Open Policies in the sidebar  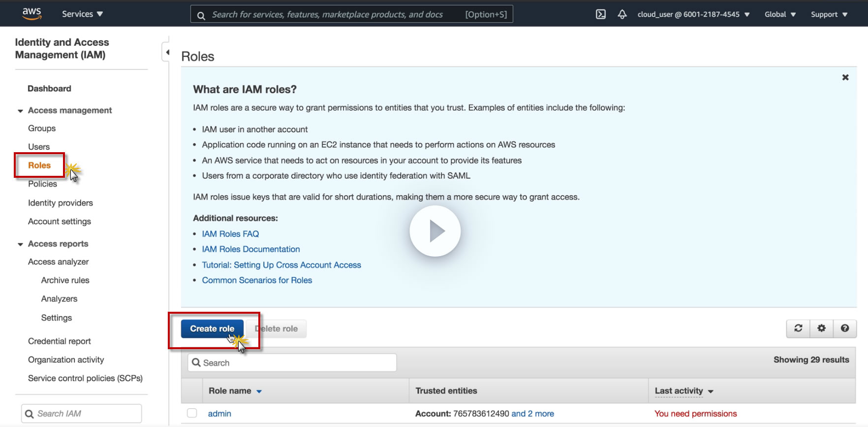(42, 184)
